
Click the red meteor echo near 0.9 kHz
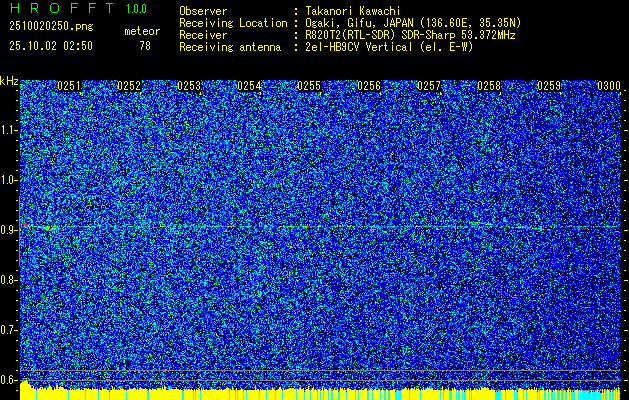[x=26, y=224]
